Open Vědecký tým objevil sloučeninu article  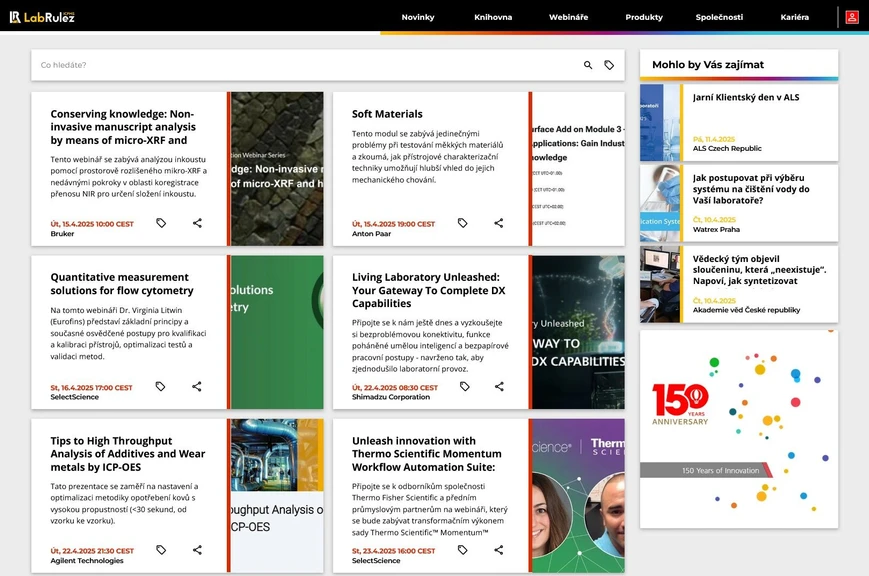pos(759,270)
